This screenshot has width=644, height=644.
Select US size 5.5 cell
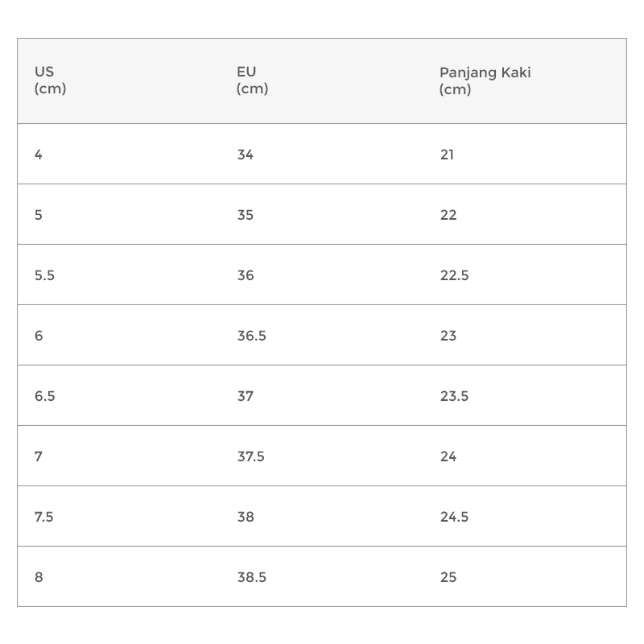pos(45,275)
